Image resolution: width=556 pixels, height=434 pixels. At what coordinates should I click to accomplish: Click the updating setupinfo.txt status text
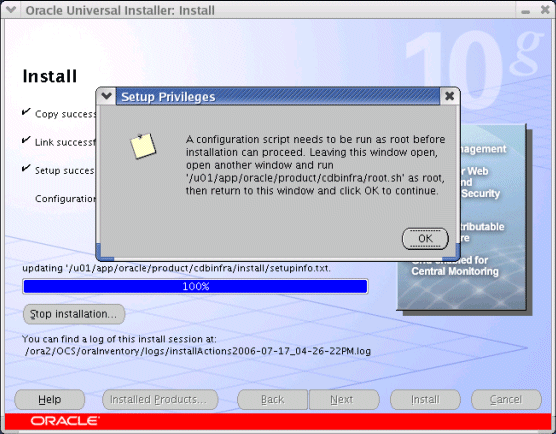click(176, 268)
